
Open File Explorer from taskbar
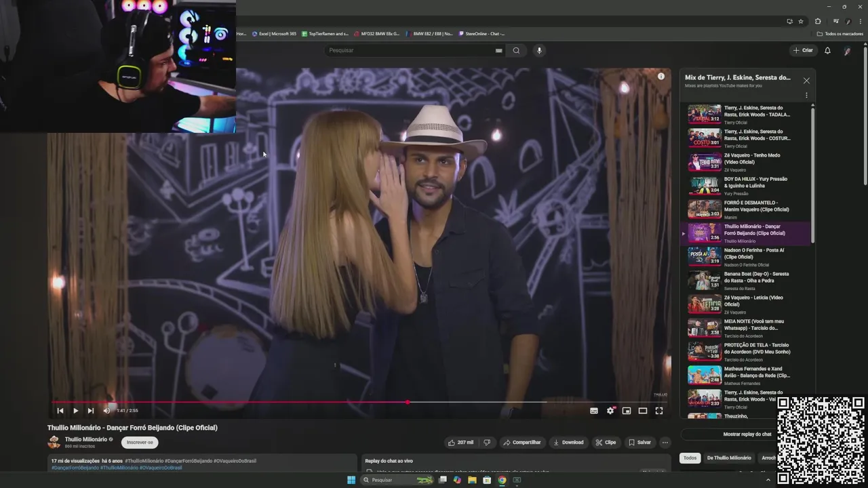coord(472,480)
